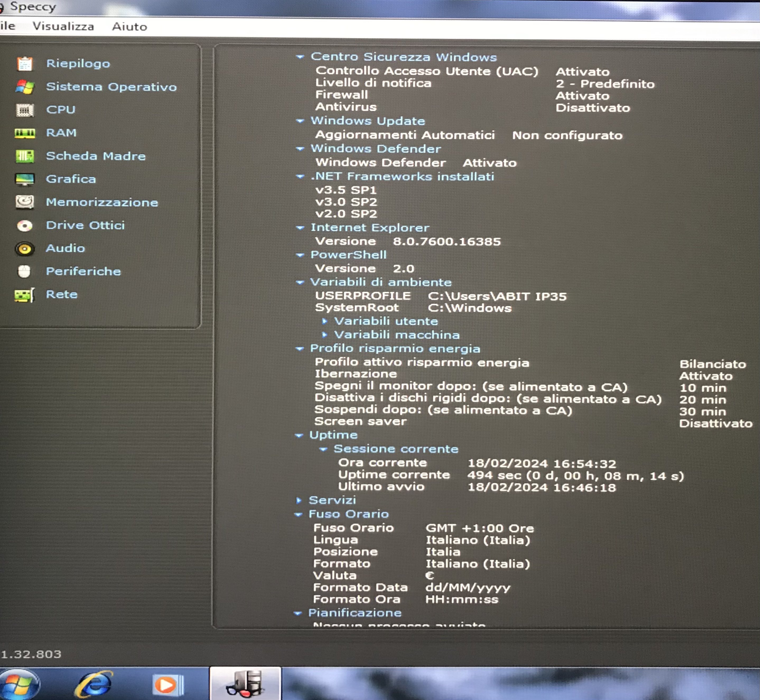
Task: Open Drive Ottici disc icon
Action: [x=25, y=226]
